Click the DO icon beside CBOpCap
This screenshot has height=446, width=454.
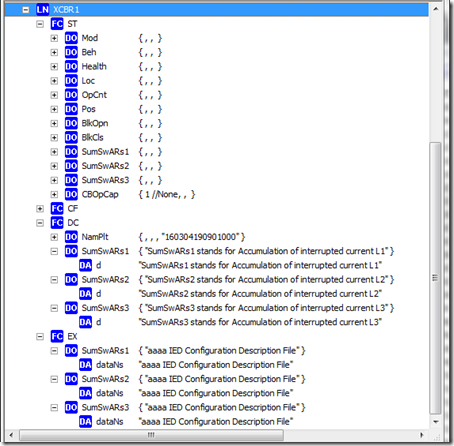click(x=71, y=194)
